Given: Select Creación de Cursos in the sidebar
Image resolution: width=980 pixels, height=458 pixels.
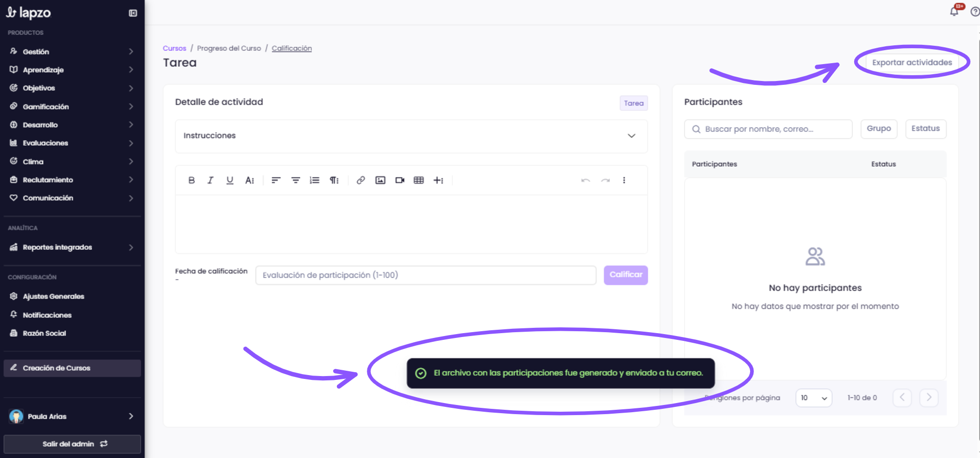Looking at the screenshot, I should pyautogui.click(x=72, y=368).
